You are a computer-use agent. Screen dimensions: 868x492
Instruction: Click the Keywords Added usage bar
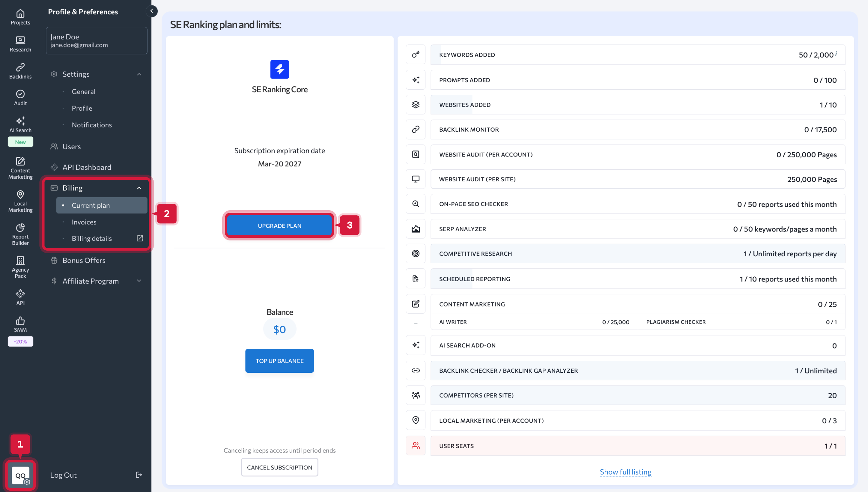637,55
